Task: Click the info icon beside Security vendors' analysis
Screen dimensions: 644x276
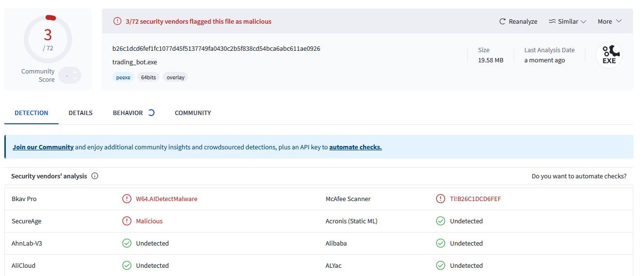Action: 95,176
